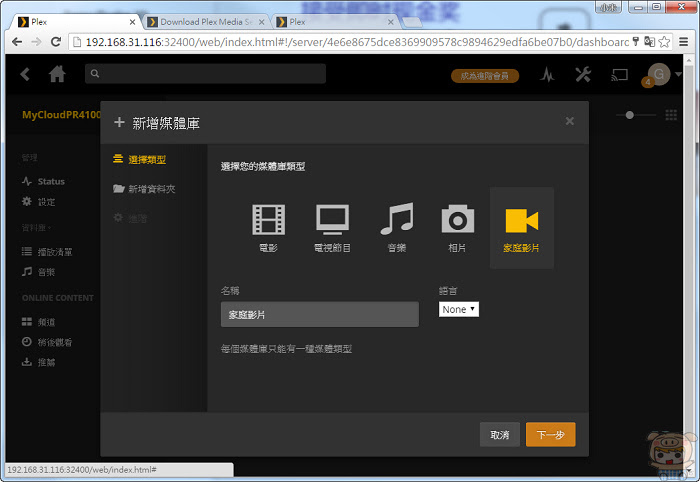Image resolution: width=700 pixels, height=482 pixels.
Task: Click the Plex back arrow icon
Action: [x=25, y=74]
